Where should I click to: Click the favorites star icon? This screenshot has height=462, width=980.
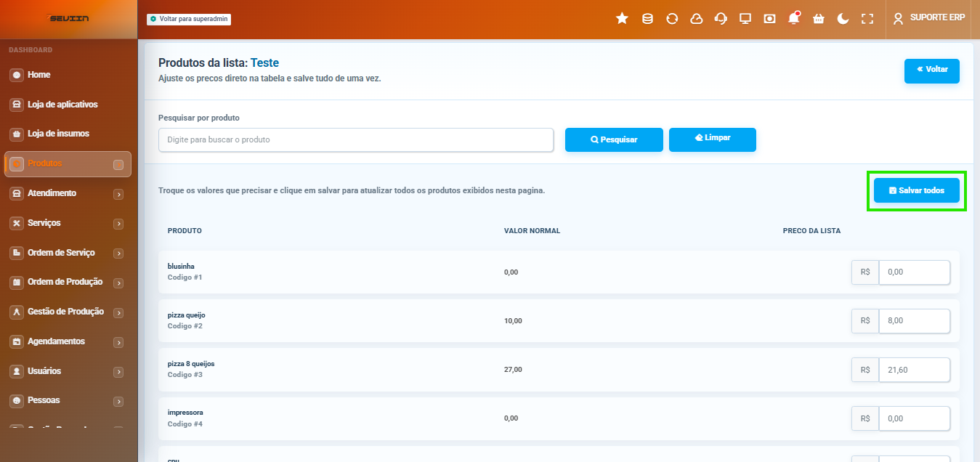pyautogui.click(x=622, y=18)
